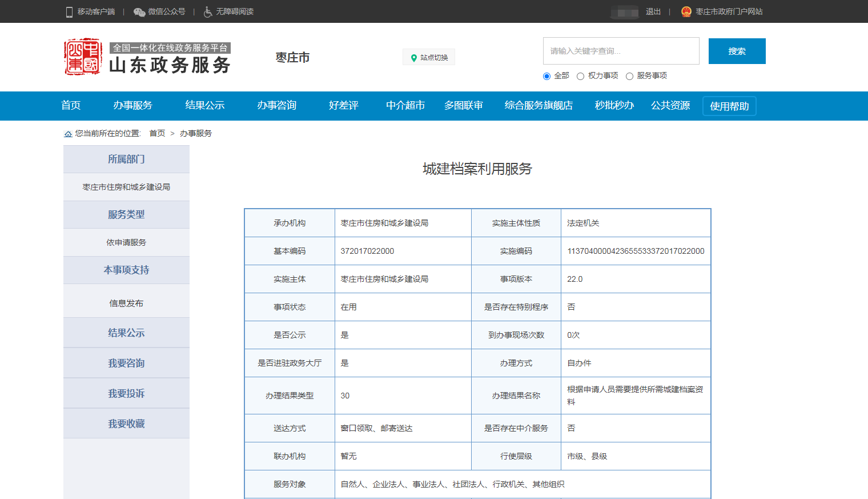Viewport: 868px width, 499px height.
Task: Click the Shandong government service red seal logo
Action: pos(83,57)
